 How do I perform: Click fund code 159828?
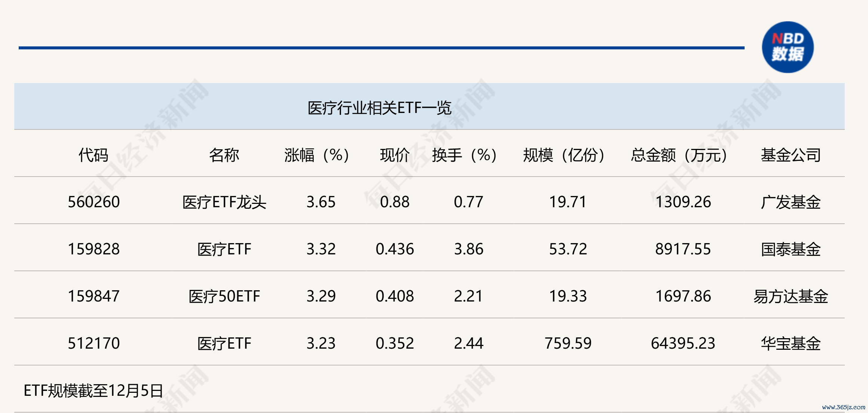click(x=94, y=249)
